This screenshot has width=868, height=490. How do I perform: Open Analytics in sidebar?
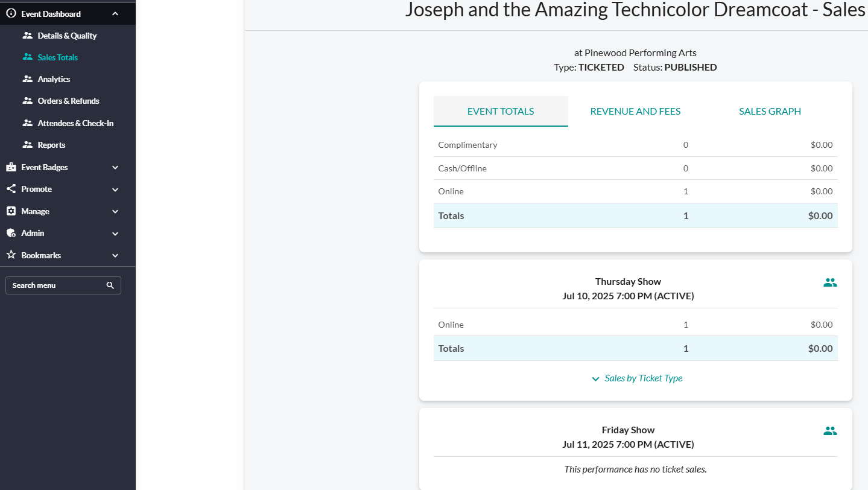click(x=54, y=79)
